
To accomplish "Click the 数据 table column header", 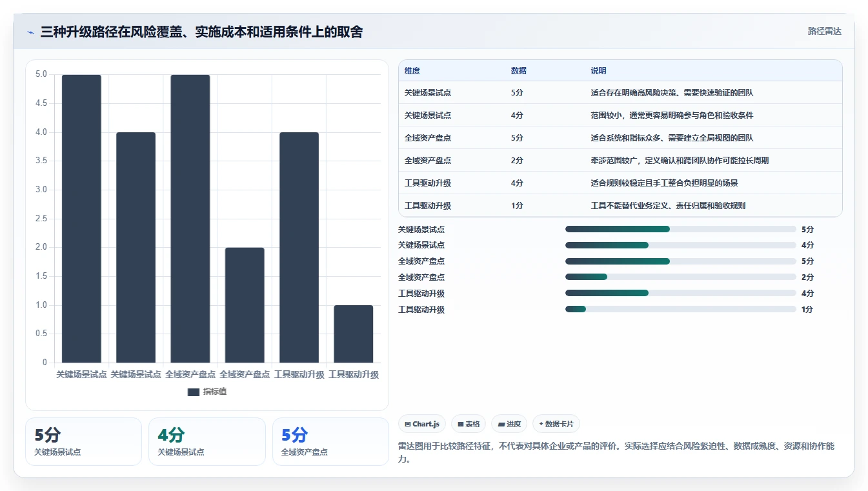I will click(x=519, y=71).
